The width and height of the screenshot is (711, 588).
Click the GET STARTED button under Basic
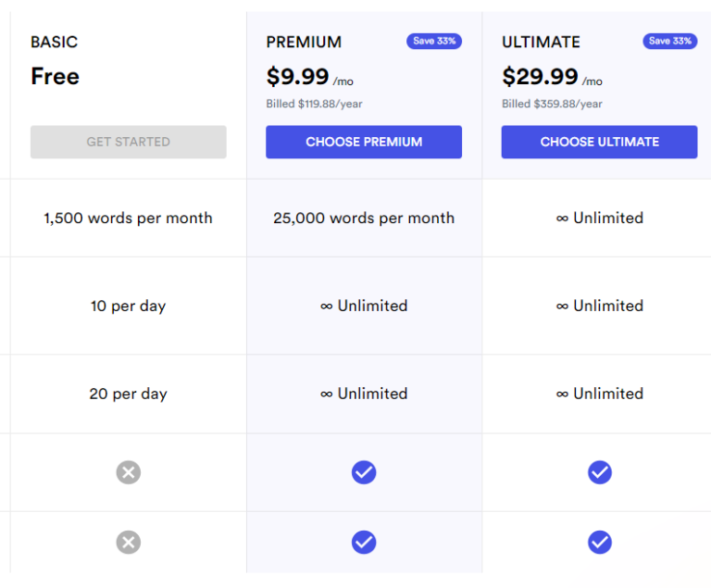click(128, 142)
